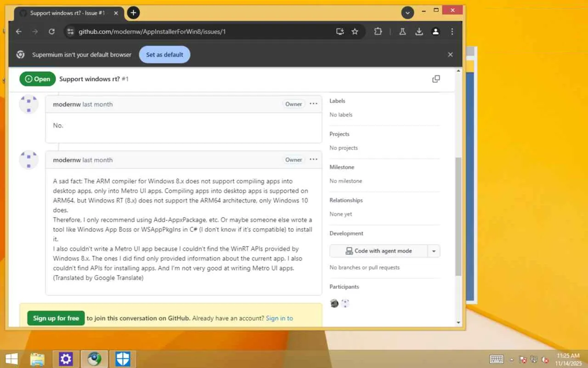Click the browser forward arrow
This screenshot has width=588, height=368.
(35, 32)
